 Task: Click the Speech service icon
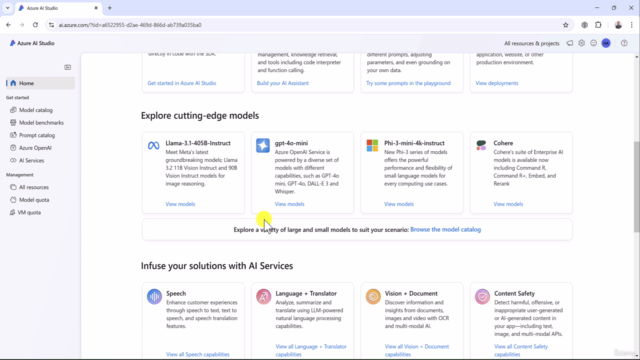point(154,296)
